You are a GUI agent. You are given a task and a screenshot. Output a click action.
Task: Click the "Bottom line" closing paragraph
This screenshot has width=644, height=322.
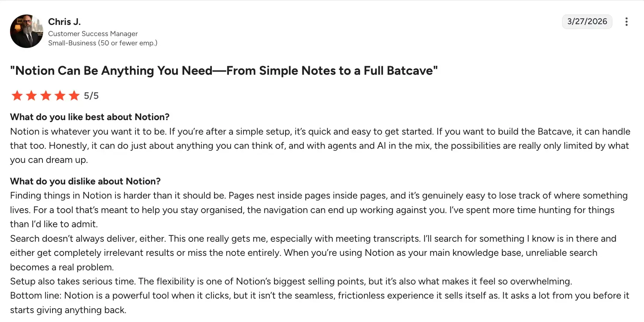pyautogui.click(x=319, y=296)
